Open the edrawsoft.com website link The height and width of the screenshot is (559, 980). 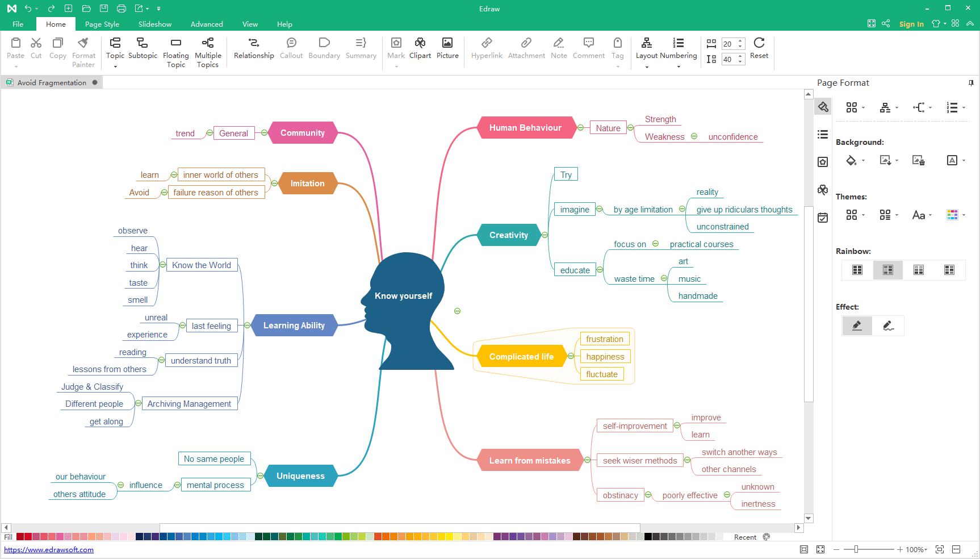click(x=49, y=550)
